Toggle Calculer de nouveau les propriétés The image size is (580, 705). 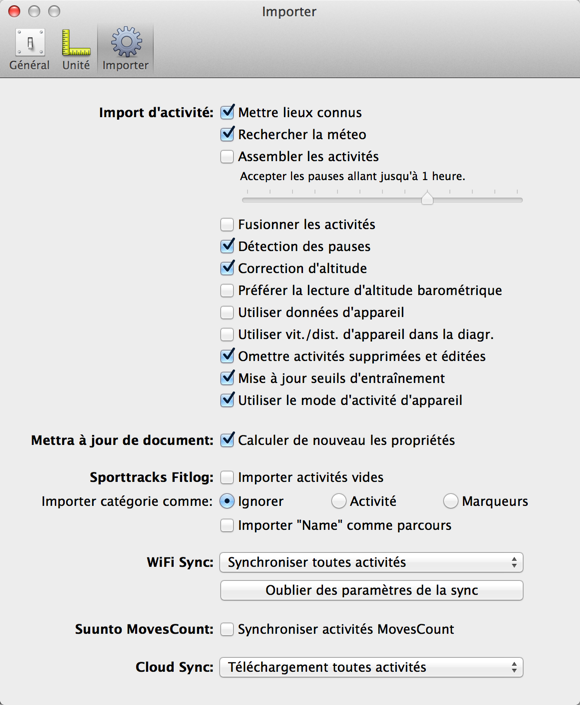227,440
